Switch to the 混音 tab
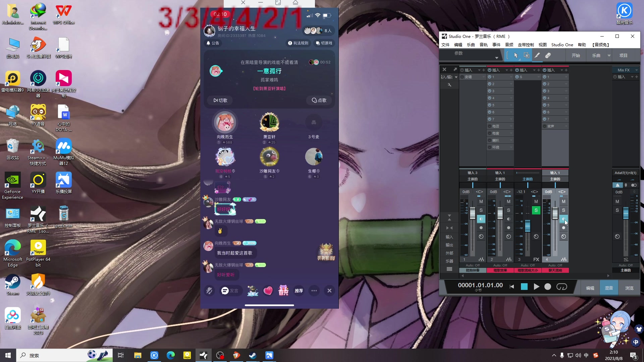644x362 pixels. [609, 288]
